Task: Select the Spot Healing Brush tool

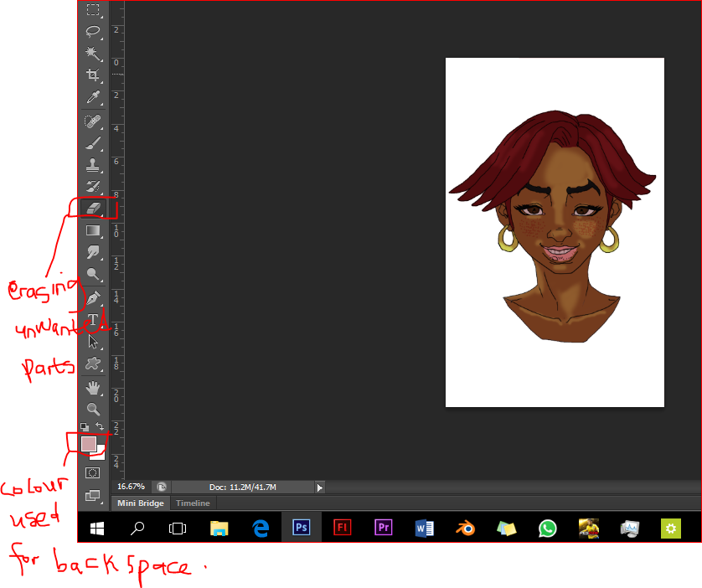Action: [93, 121]
